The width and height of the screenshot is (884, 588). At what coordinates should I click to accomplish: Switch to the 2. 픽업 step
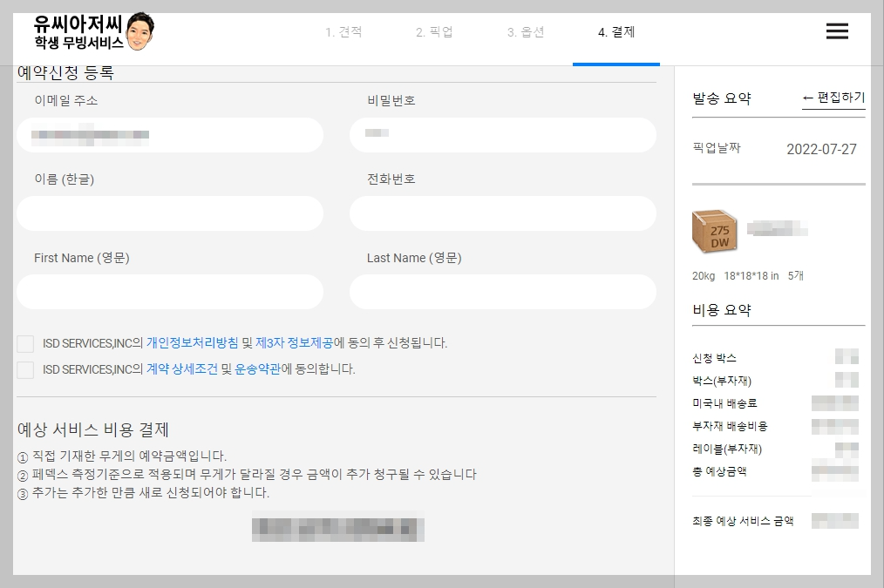434,31
